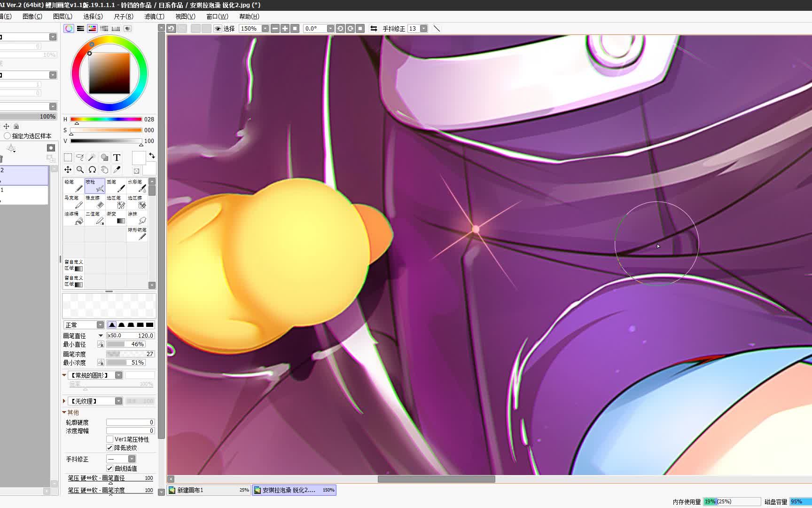Select the hand pan tool
This screenshot has width=812, height=508.
104,170
